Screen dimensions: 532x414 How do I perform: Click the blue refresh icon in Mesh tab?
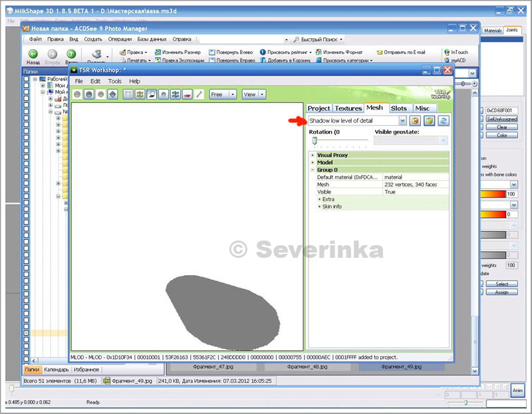443,121
